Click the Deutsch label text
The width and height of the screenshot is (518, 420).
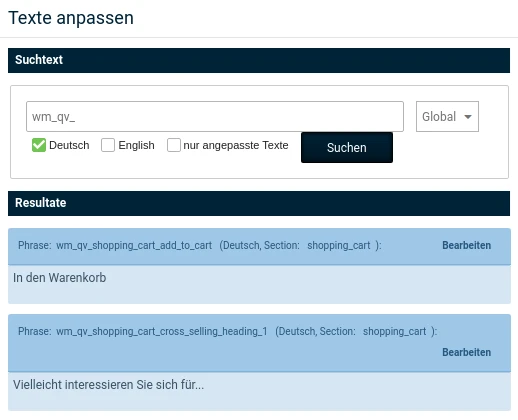(x=69, y=145)
